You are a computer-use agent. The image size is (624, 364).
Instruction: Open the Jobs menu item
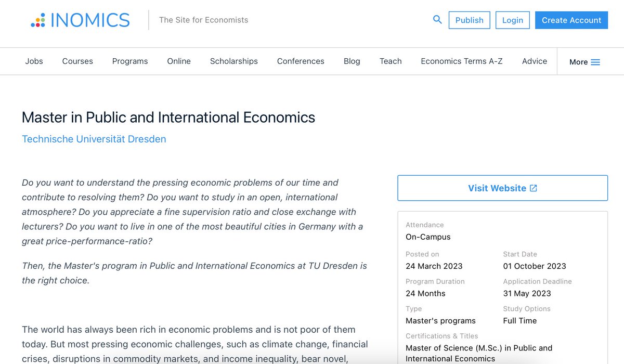pyautogui.click(x=34, y=61)
